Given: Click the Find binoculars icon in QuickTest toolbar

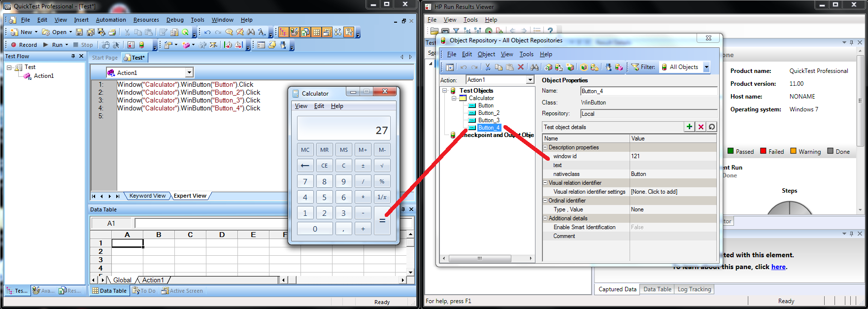Looking at the screenshot, I should [250, 32].
